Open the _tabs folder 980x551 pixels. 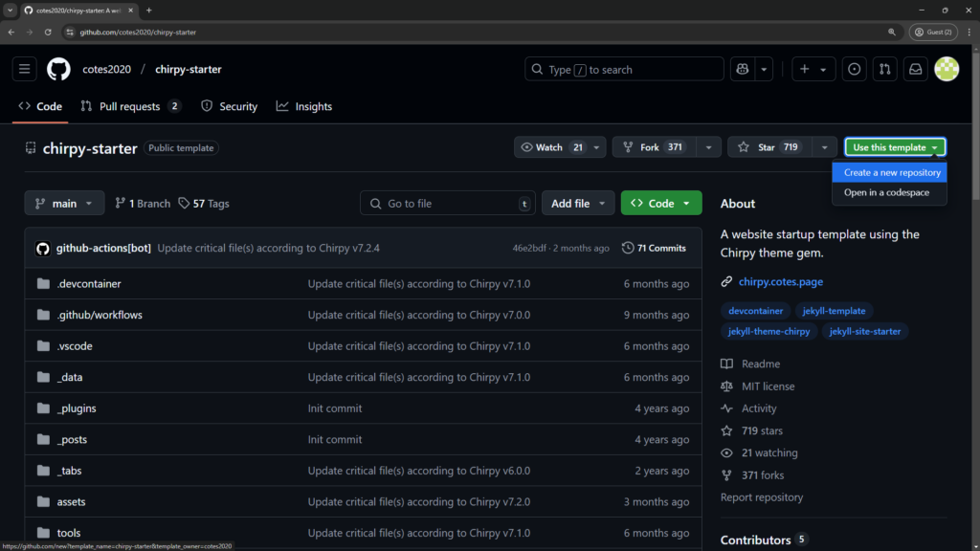[69, 471]
